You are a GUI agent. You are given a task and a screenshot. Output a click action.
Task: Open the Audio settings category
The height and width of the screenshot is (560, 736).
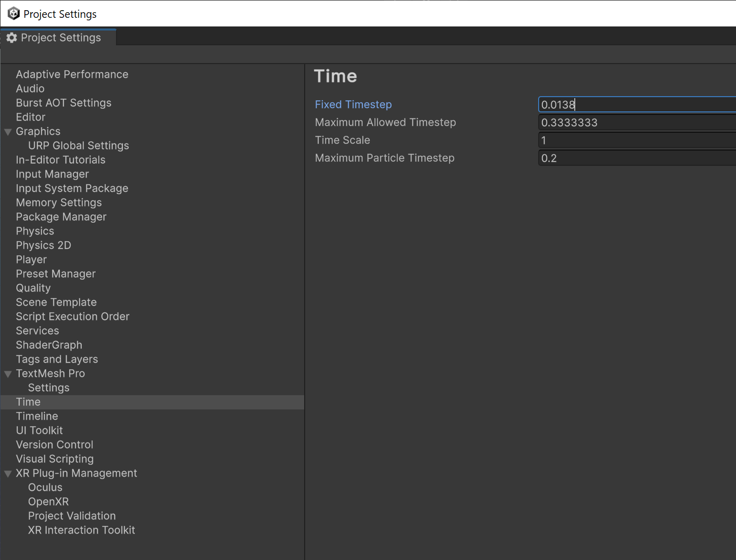tap(30, 89)
